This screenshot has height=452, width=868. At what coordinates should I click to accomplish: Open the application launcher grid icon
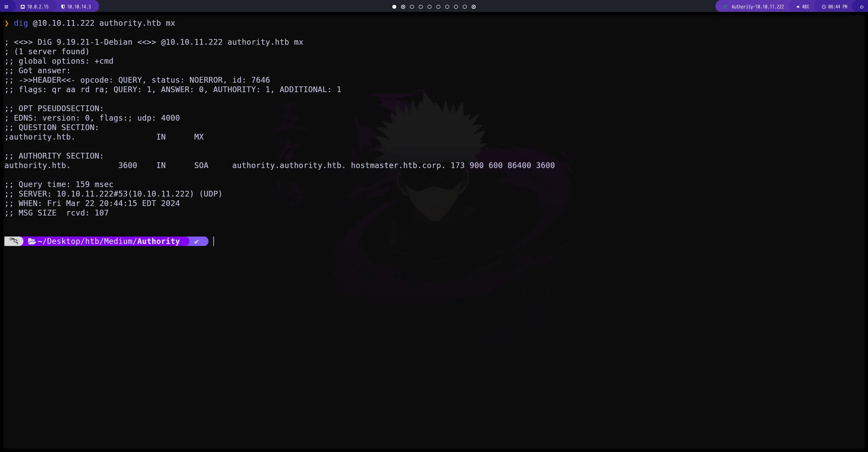click(x=6, y=7)
